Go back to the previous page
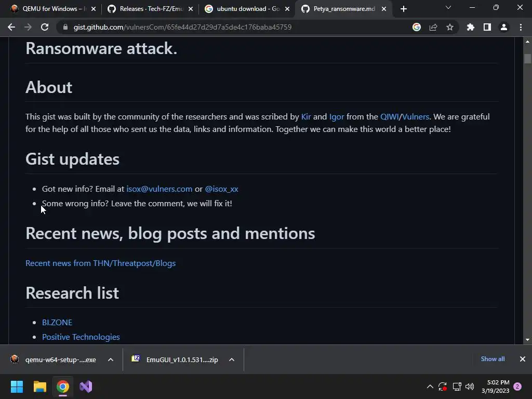 pos(11,27)
